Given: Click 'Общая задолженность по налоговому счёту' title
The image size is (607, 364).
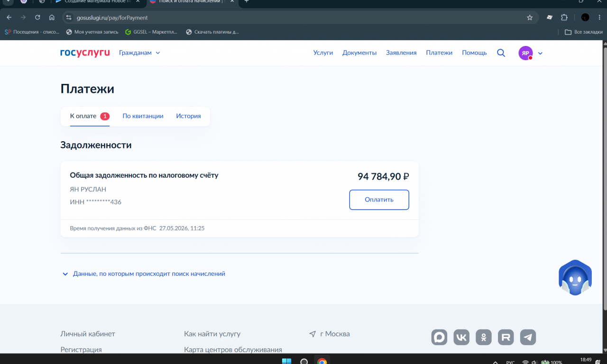Looking at the screenshot, I should pos(144,175).
